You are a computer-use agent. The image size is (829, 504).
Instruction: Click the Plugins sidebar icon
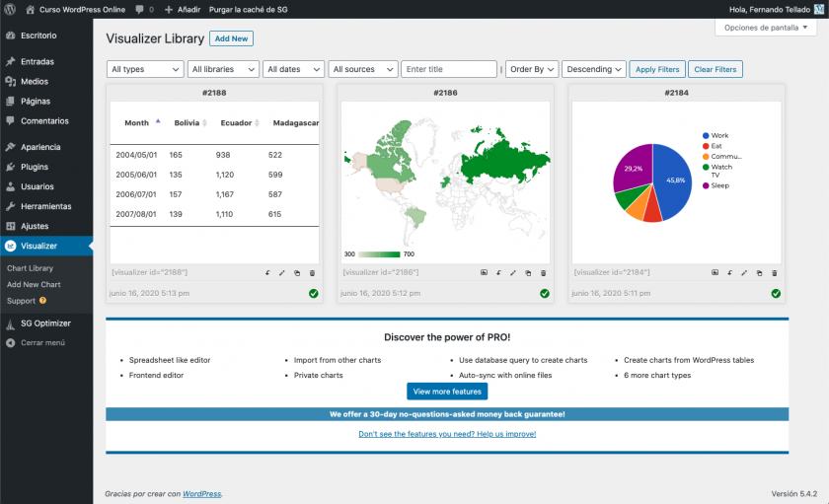(10, 167)
